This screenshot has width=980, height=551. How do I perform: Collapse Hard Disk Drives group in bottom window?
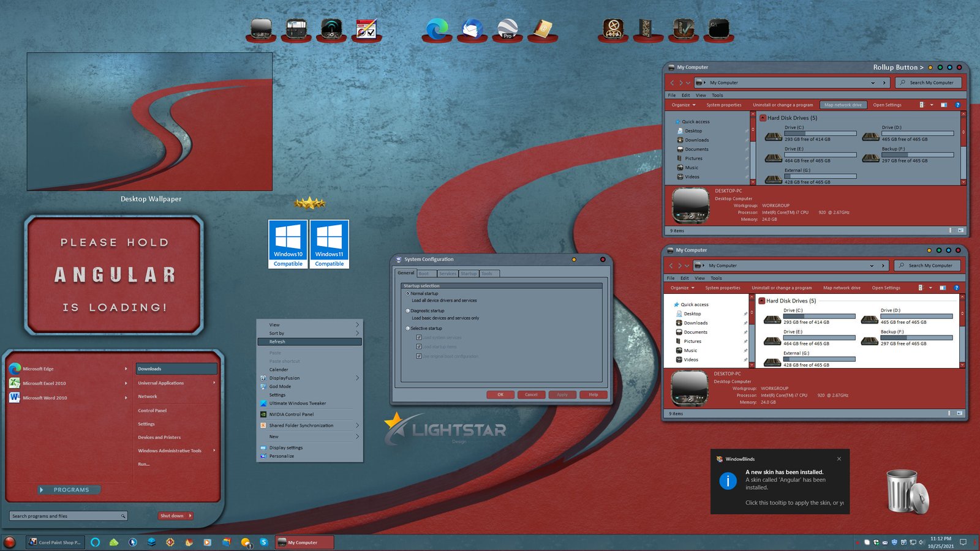[x=762, y=301]
